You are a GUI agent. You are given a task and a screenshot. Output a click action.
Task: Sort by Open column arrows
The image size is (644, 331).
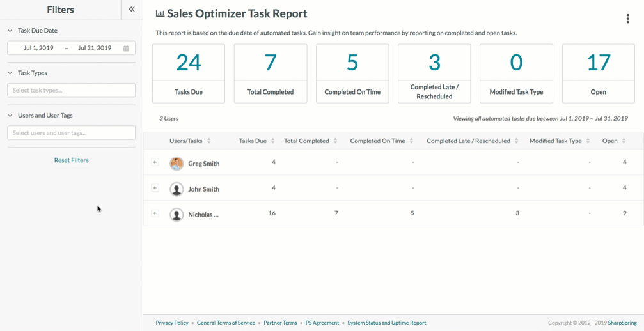(624, 141)
